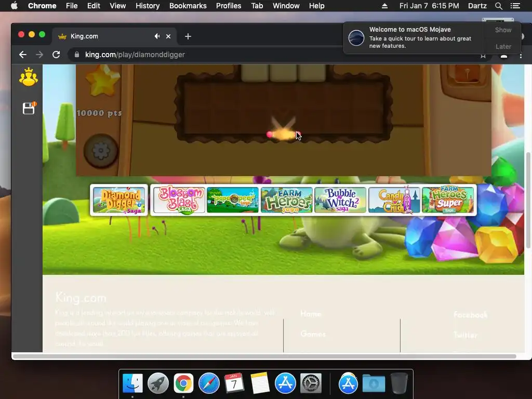Open the Chrome File menu

pos(72,6)
